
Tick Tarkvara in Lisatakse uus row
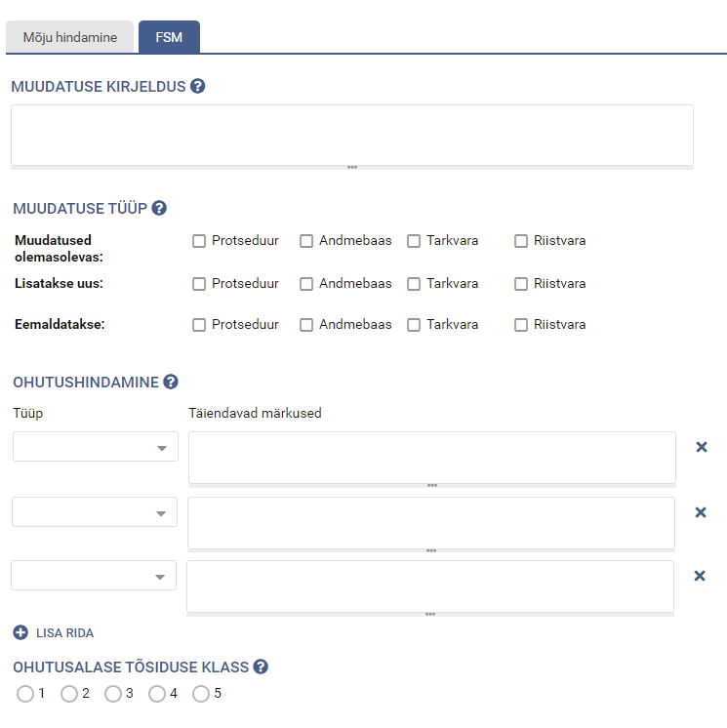click(414, 284)
